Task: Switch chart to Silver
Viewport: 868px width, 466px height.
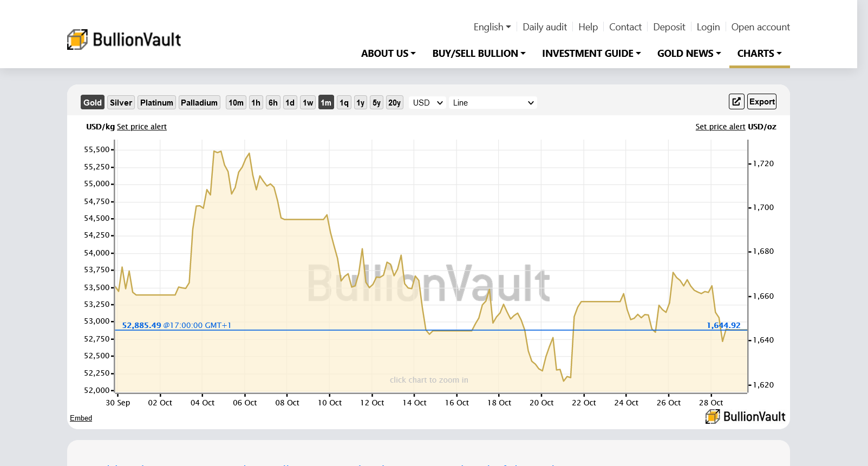Action: [121, 102]
